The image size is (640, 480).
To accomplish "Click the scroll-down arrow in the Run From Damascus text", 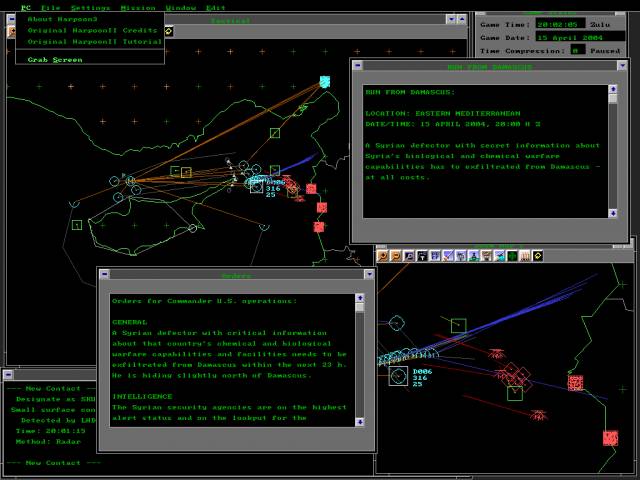I will 613,213.
